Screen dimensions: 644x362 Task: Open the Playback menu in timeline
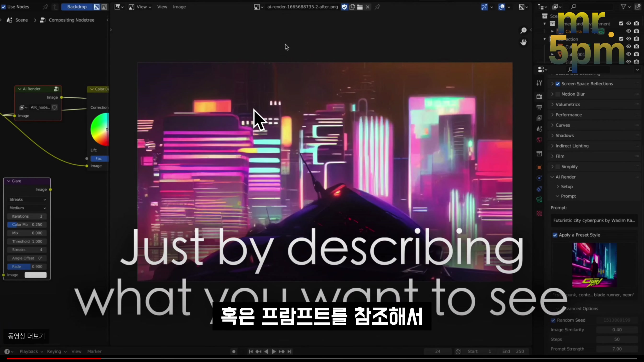pos(31,351)
